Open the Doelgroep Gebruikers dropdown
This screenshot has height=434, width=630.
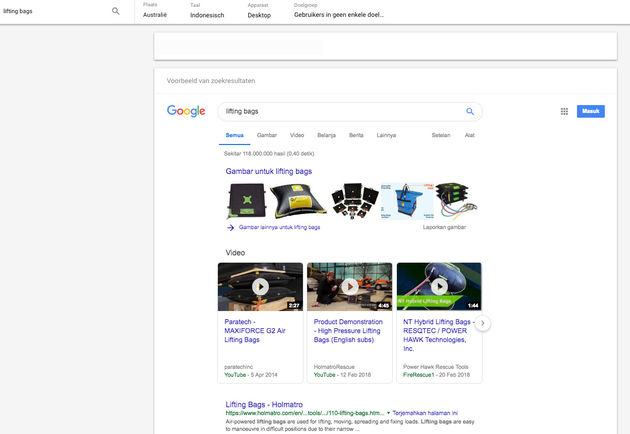click(x=339, y=11)
